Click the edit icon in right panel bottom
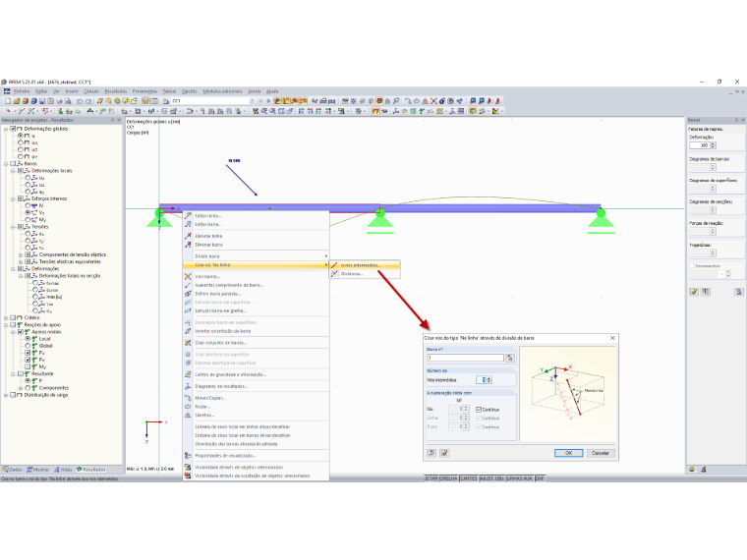 pos(694,292)
